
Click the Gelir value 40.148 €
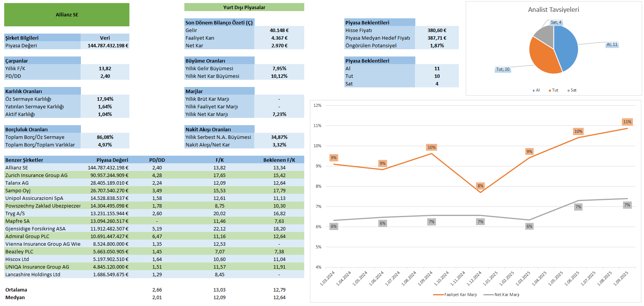[279, 30]
